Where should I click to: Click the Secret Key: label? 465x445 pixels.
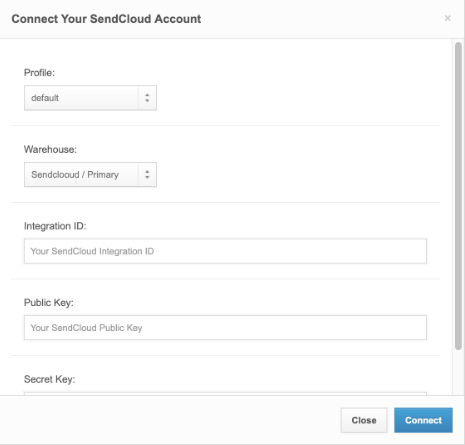(50, 379)
